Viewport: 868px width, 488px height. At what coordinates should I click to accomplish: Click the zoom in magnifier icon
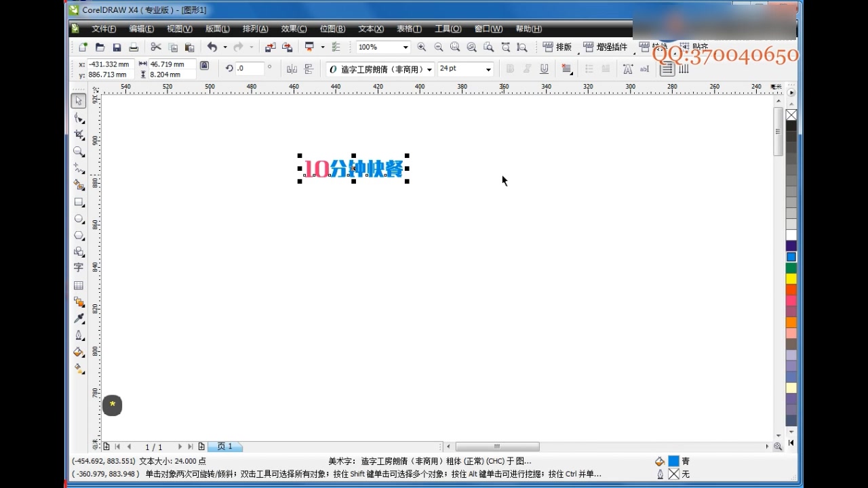[422, 47]
